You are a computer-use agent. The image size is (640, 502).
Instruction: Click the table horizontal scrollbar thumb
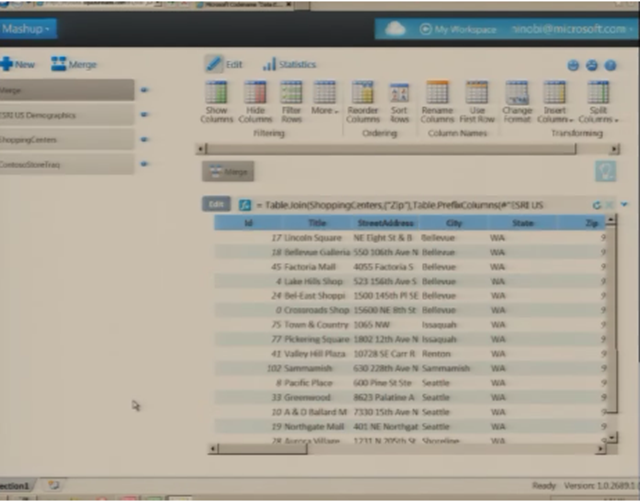pos(262,449)
